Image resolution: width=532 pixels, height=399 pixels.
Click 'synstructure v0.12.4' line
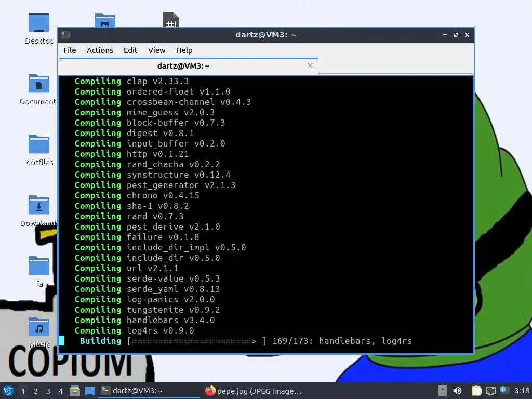tap(178, 175)
